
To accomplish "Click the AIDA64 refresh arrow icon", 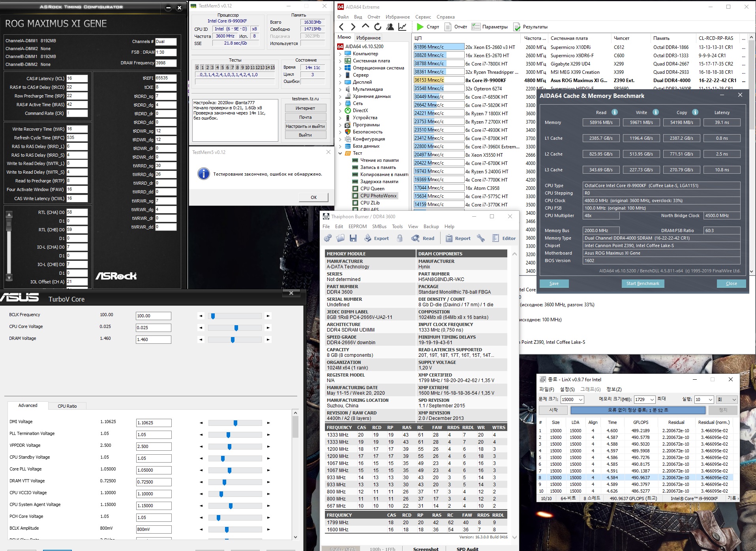I will tap(378, 27).
